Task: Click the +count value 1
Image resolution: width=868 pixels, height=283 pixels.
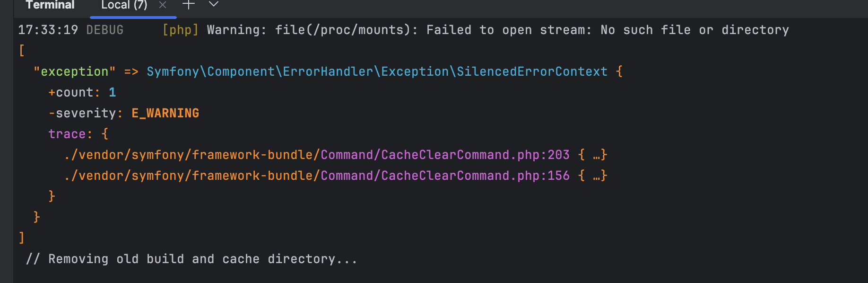Action: coord(113,92)
